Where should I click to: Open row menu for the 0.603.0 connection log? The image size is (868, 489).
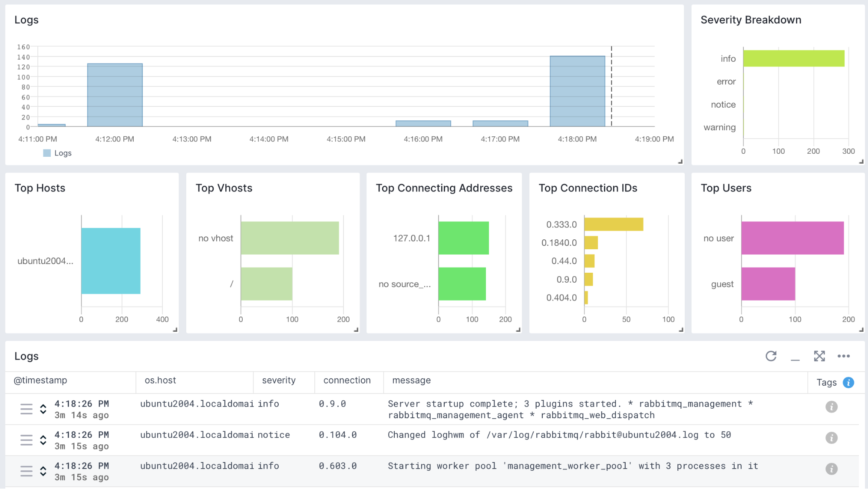[x=26, y=471]
